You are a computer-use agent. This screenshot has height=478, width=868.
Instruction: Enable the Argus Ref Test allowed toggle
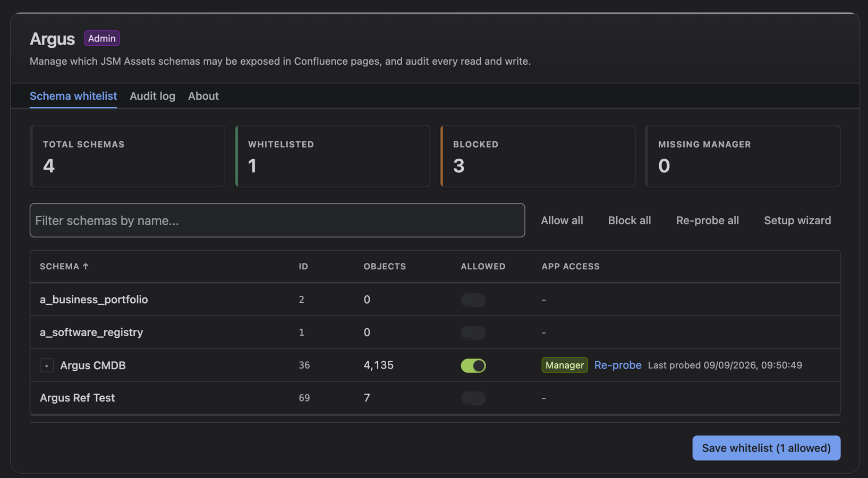pos(473,398)
